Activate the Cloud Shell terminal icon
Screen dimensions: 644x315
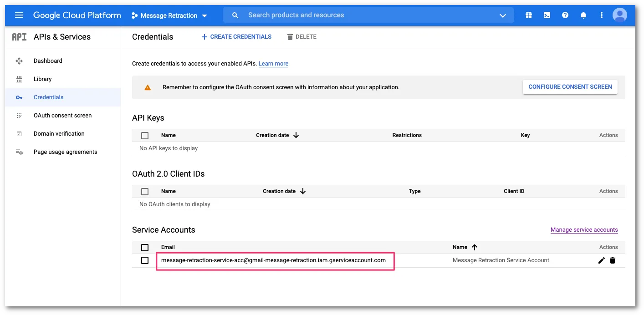click(547, 15)
